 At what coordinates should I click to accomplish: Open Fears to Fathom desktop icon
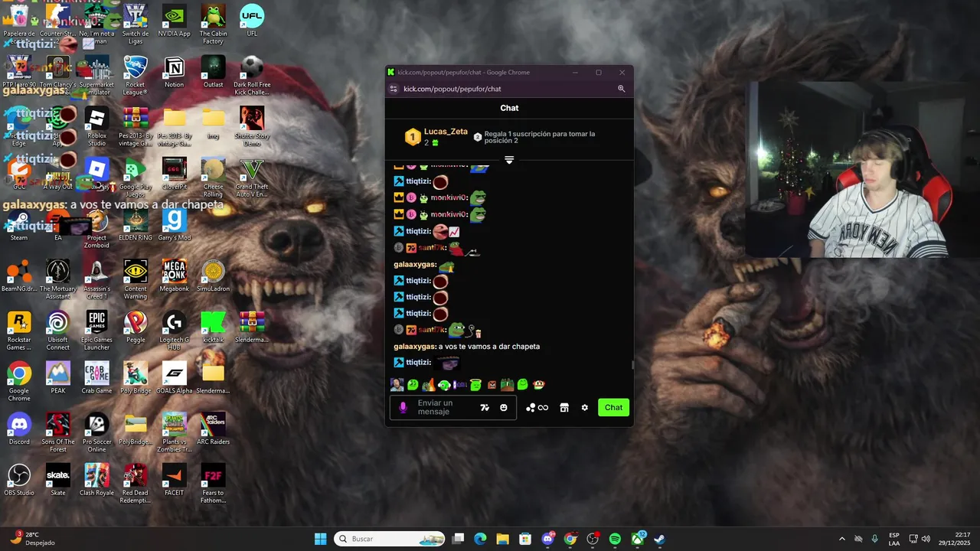point(213,484)
